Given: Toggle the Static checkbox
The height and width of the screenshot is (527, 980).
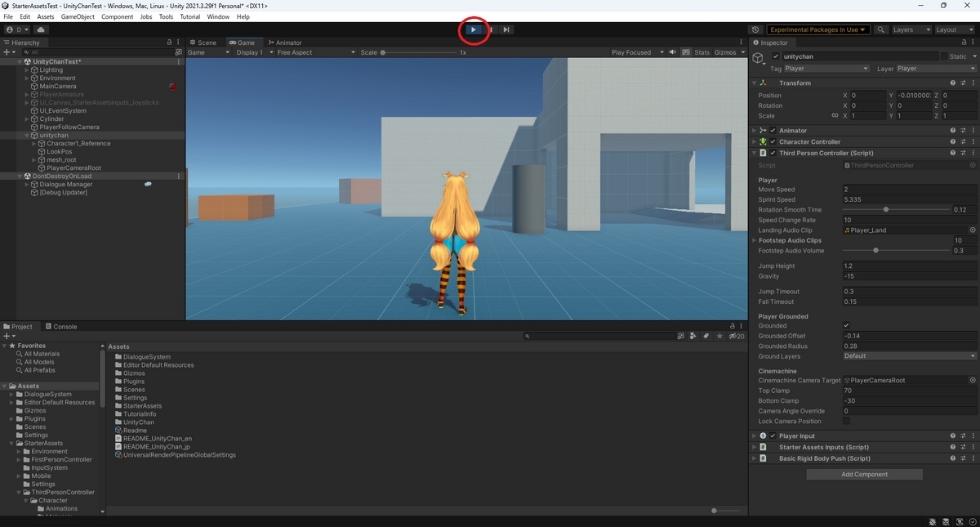Looking at the screenshot, I should point(944,56).
